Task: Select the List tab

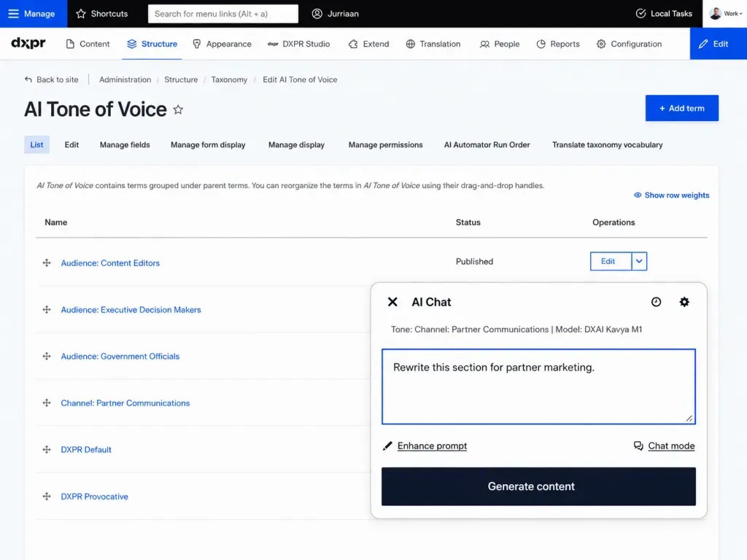Action: coord(36,145)
